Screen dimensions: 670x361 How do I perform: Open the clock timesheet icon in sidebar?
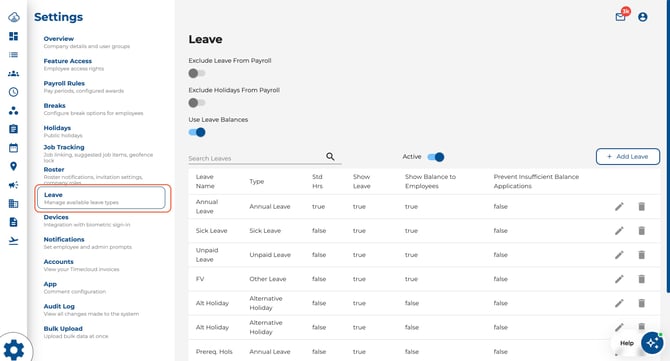pyautogui.click(x=13, y=92)
